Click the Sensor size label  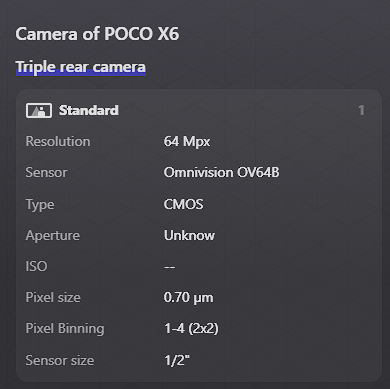pos(60,360)
